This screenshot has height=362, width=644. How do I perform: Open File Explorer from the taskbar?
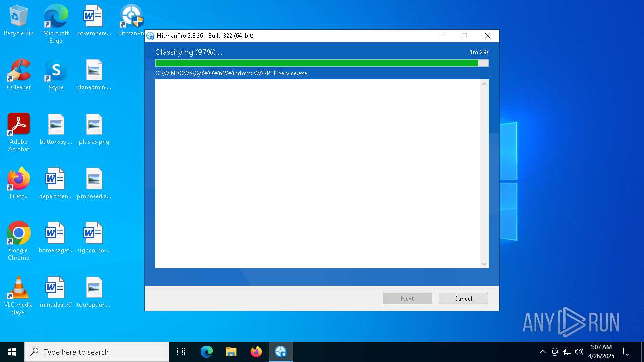pos(231,352)
